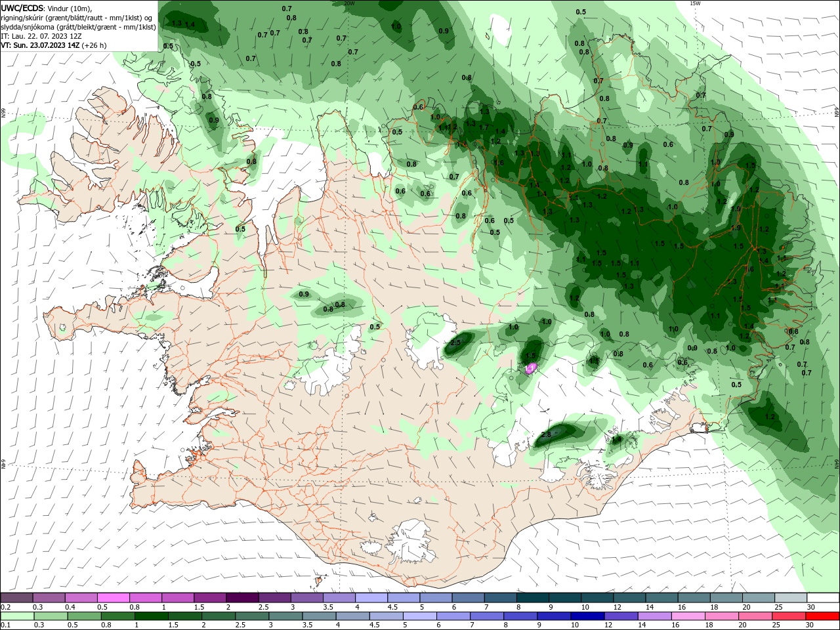Click the 15W longitude label
840x630 pixels.
coord(696,3)
